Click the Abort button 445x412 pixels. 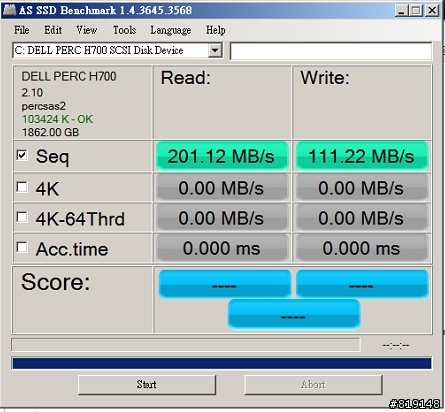click(313, 385)
